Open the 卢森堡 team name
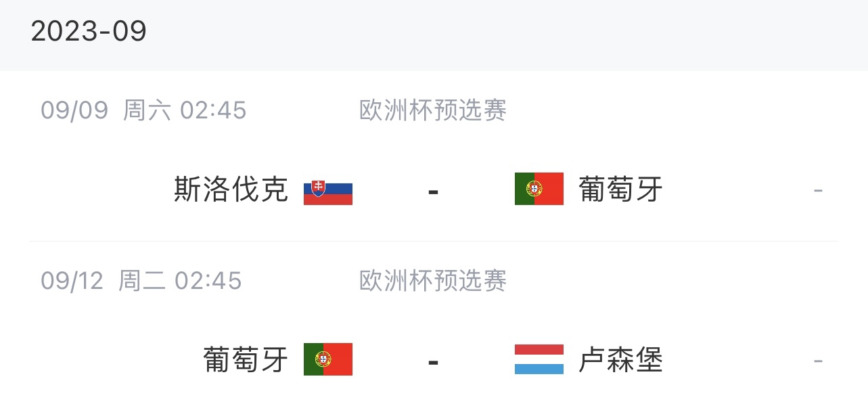Screen dimensions: 868x406 (x=621, y=360)
